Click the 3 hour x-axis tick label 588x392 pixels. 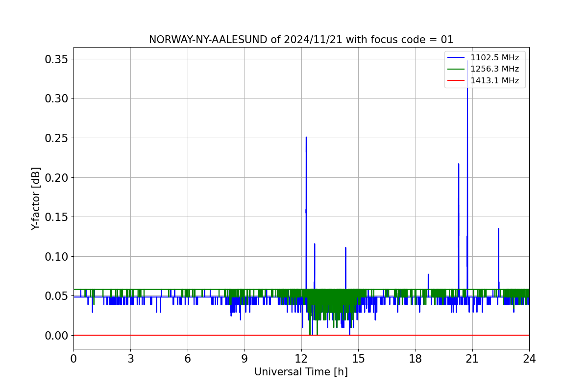click(x=130, y=358)
